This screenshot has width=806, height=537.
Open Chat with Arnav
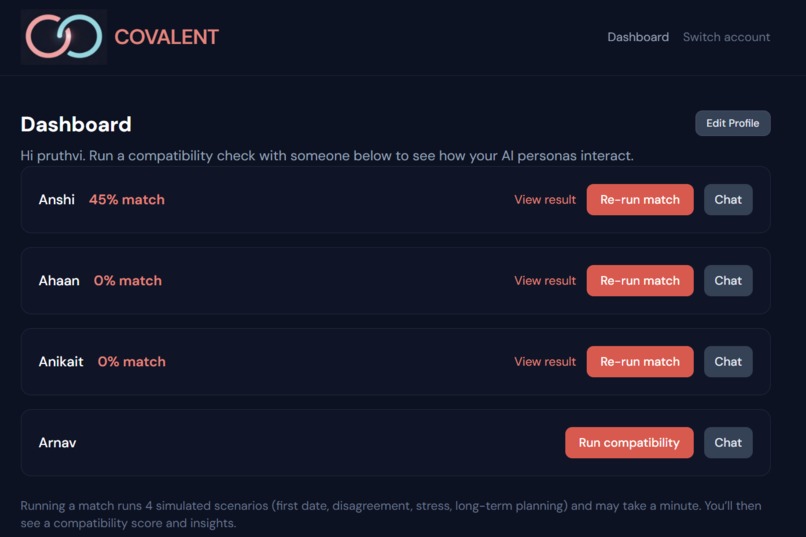tap(728, 442)
